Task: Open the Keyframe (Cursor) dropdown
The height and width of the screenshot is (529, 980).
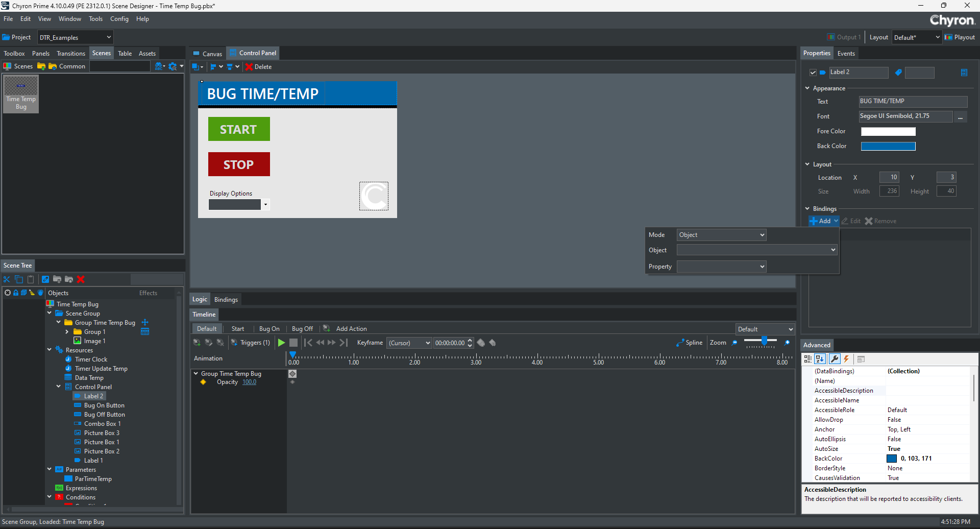Action: pyautogui.click(x=409, y=343)
